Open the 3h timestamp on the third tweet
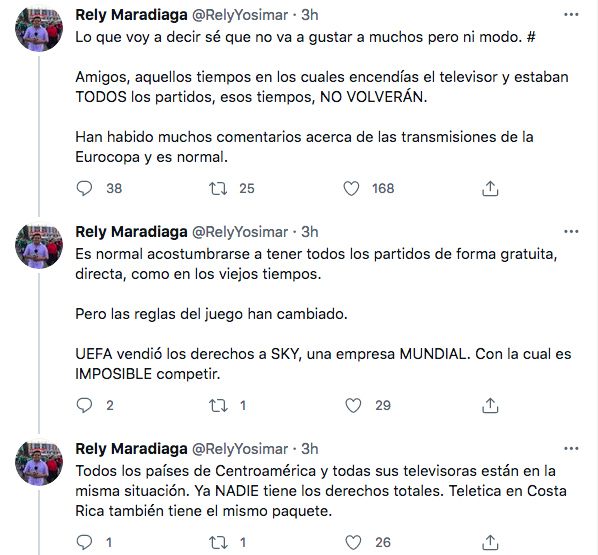Image resolution: width=598 pixels, height=555 pixels. [x=309, y=449]
